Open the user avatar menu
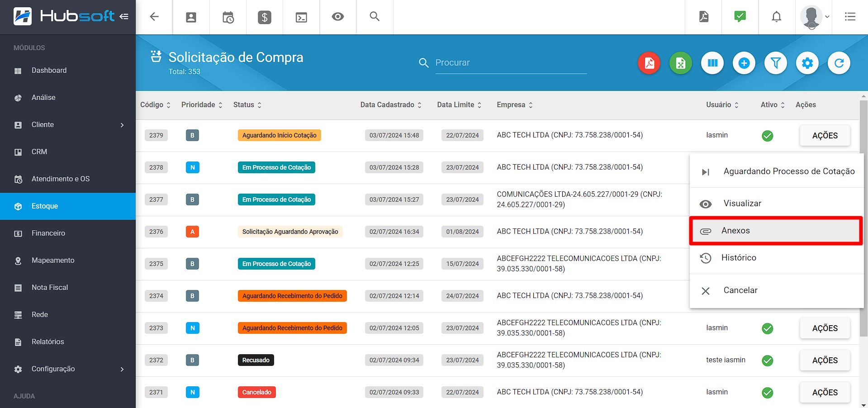 [x=814, y=17]
